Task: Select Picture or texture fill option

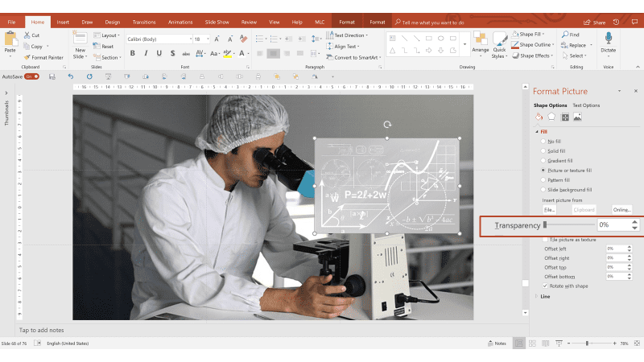Action: (543, 171)
